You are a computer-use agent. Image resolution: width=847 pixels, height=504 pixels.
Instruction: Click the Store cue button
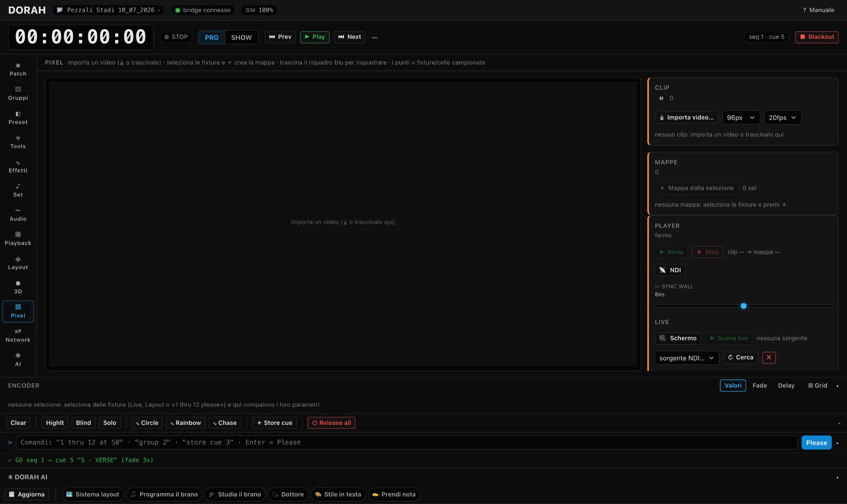point(275,423)
